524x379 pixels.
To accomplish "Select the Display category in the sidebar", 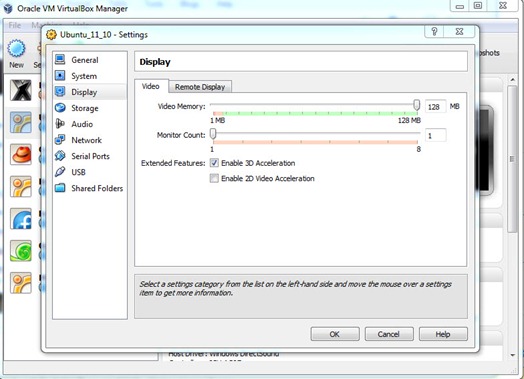I will [90, 92].
